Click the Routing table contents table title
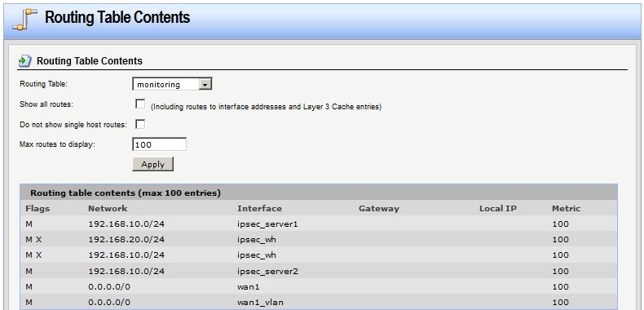Screen dimensions: 644x310 (x=126, y=193)
